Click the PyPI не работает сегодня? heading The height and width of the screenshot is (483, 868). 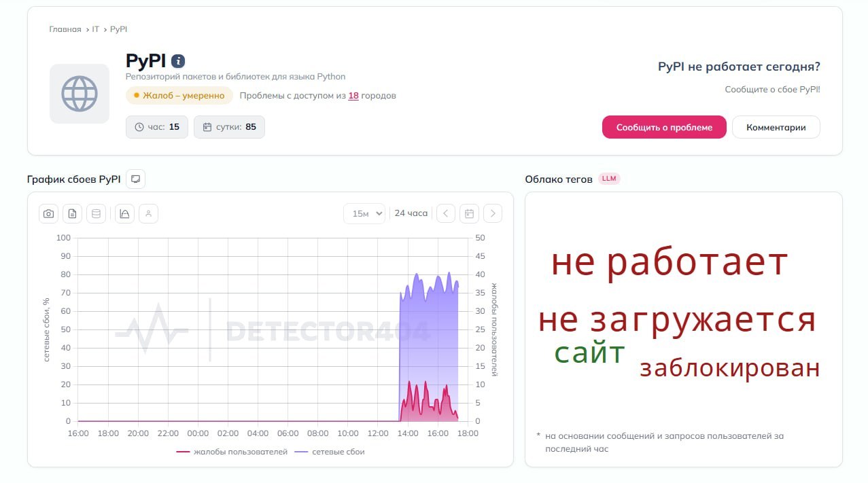[739, 67]
